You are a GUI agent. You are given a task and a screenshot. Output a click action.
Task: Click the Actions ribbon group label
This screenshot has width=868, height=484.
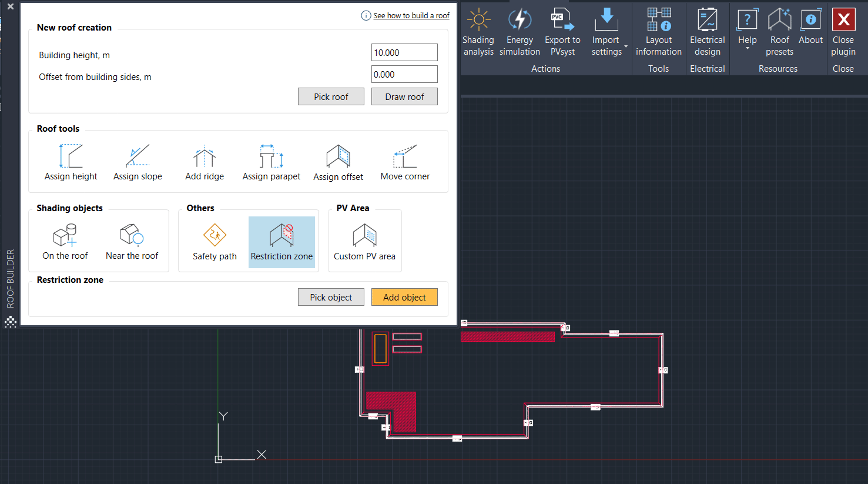click(545, 69)
